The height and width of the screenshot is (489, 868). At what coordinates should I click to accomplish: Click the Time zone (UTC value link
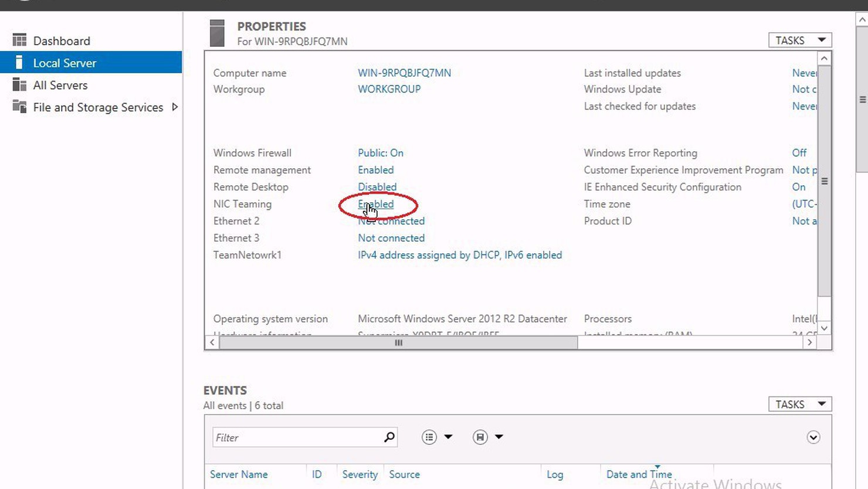click(x=804, y=203)
